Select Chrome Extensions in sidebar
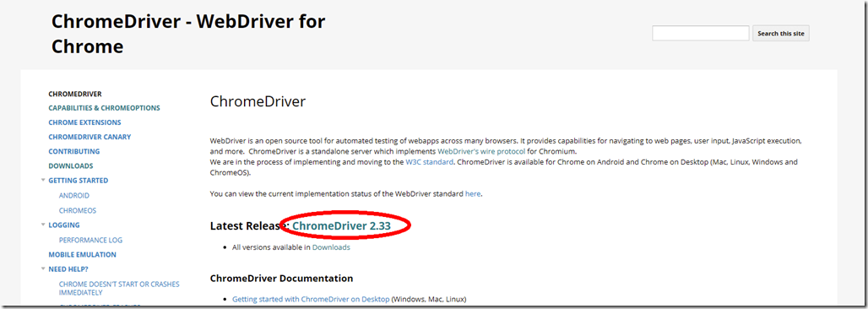The image size is (868, 309). click(84, 122)
